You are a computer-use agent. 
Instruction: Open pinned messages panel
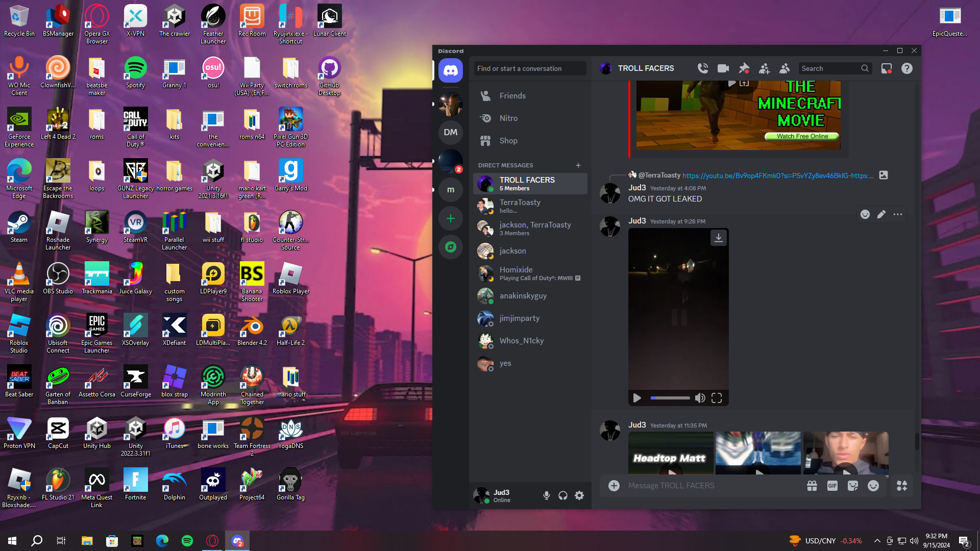point(744,68)
